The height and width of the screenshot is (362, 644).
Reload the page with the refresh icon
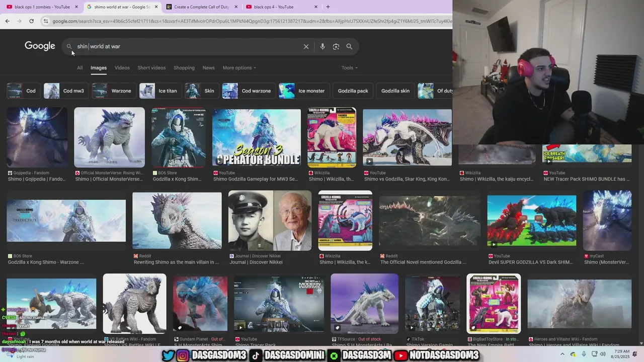click(31, 21)
